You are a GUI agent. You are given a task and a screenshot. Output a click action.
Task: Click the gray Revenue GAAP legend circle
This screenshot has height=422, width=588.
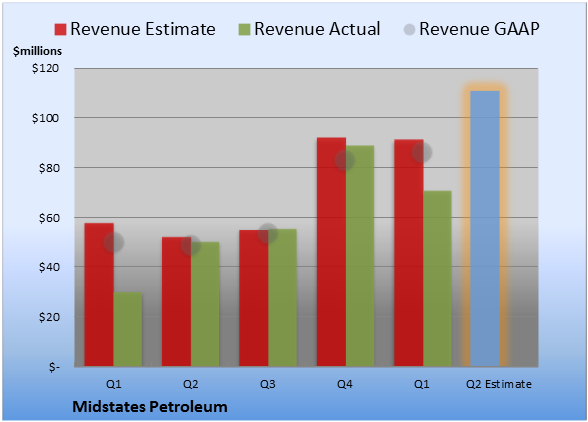pyautogui.click(x=410, y=30)
